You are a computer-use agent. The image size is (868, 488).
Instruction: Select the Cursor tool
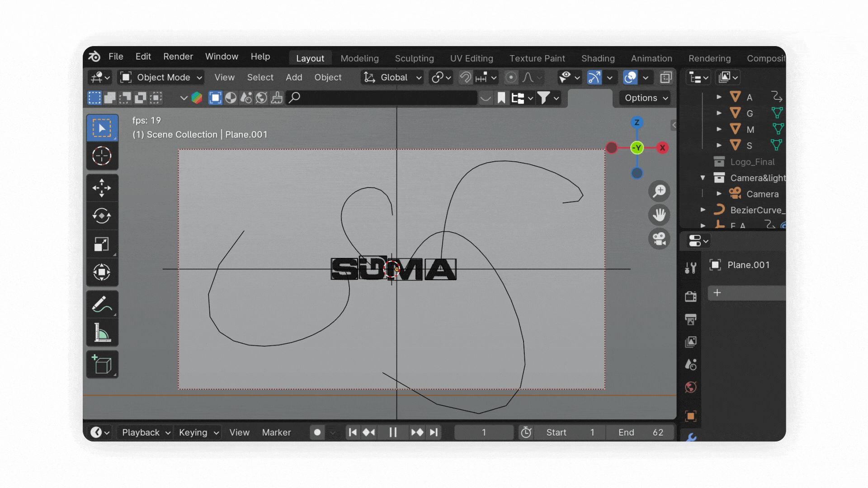pyautogui.click(x=102, y=156)
